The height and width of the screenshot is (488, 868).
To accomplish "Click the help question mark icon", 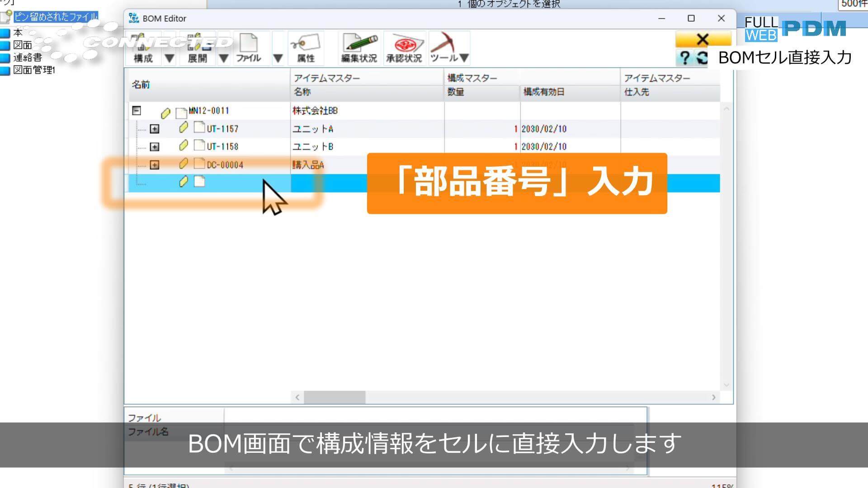I will (685, 58).
